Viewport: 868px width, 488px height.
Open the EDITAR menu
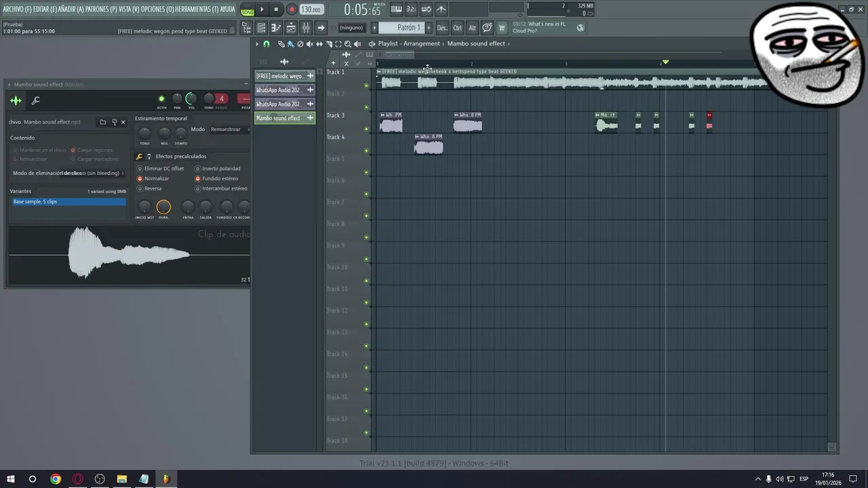[45, 9]
